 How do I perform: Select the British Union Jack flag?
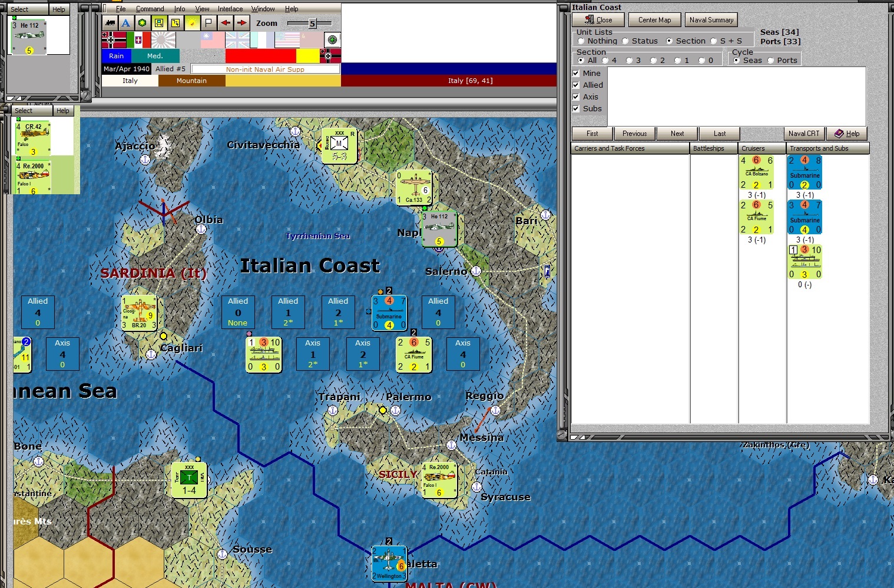(237, 40)
